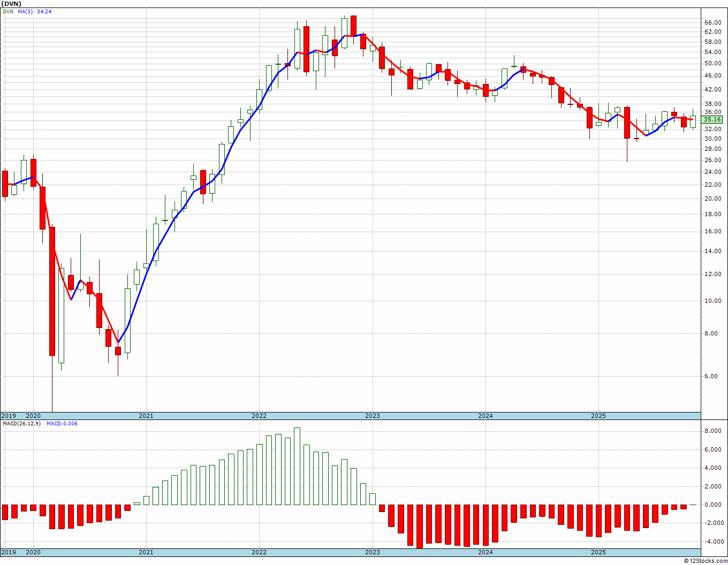
Task: Click the 26.00 price axis label
Action: [712, 160]
